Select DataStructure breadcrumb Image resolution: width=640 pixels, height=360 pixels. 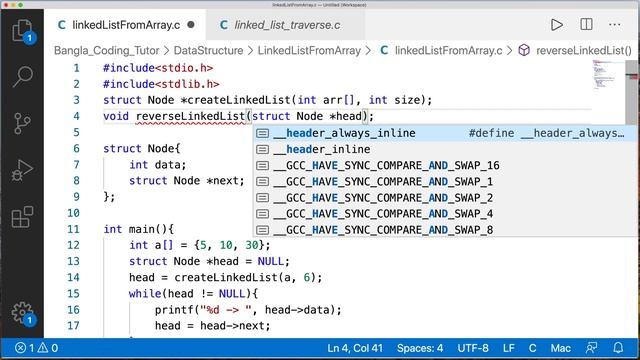tap(208, 51)
